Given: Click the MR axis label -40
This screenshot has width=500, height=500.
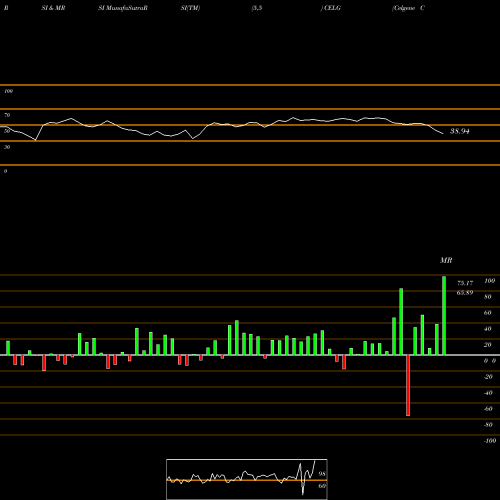Looking at the screenshot, I should click(x=488, y=393).
